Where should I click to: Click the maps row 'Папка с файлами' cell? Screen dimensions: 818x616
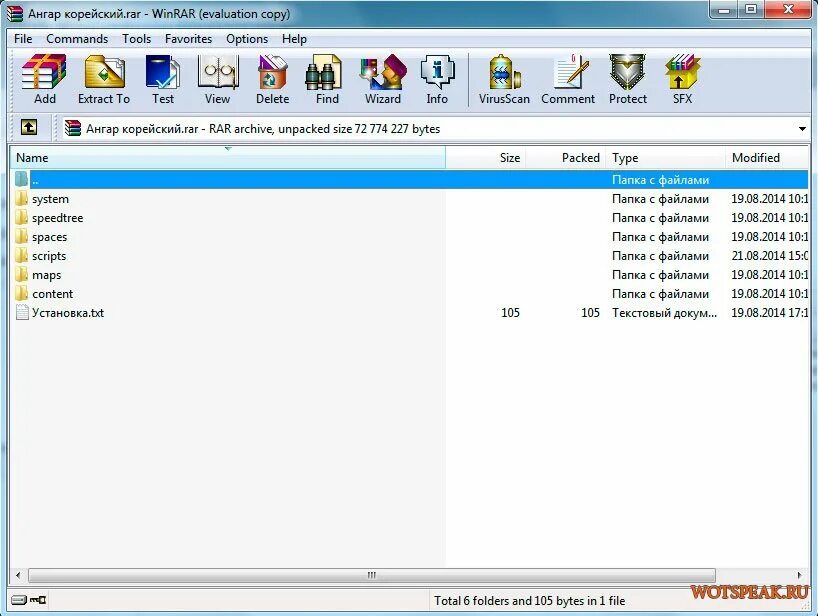click(x=660, y=275)
